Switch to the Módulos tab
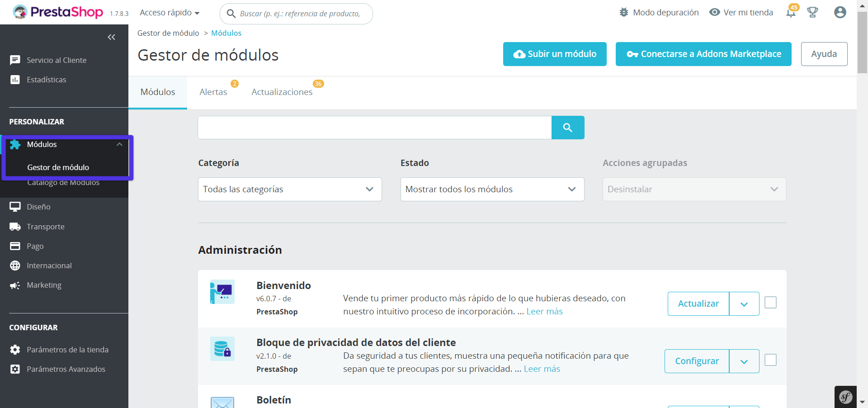The height and width of the screenshot is (408, 868). coord(158,92)
